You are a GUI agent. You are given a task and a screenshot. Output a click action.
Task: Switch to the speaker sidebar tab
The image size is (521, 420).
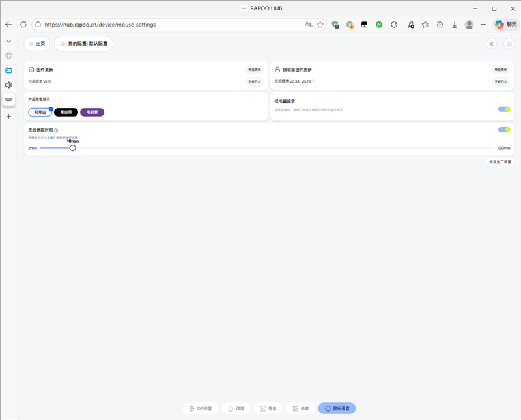tap(8, 85)
